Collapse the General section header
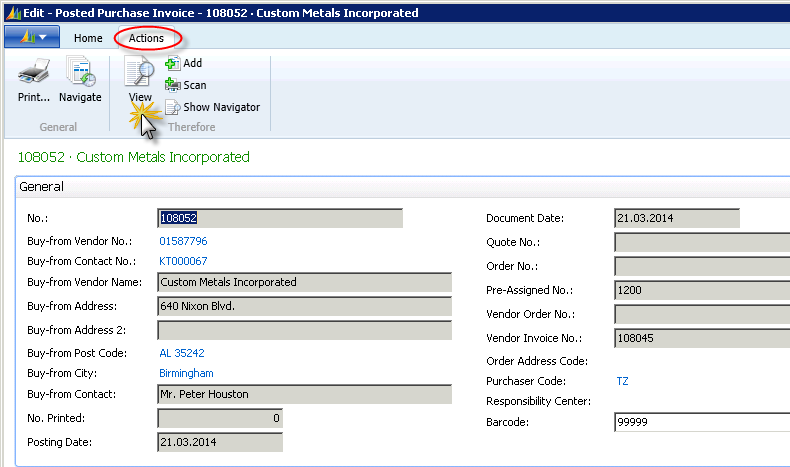 pos(42,187)
